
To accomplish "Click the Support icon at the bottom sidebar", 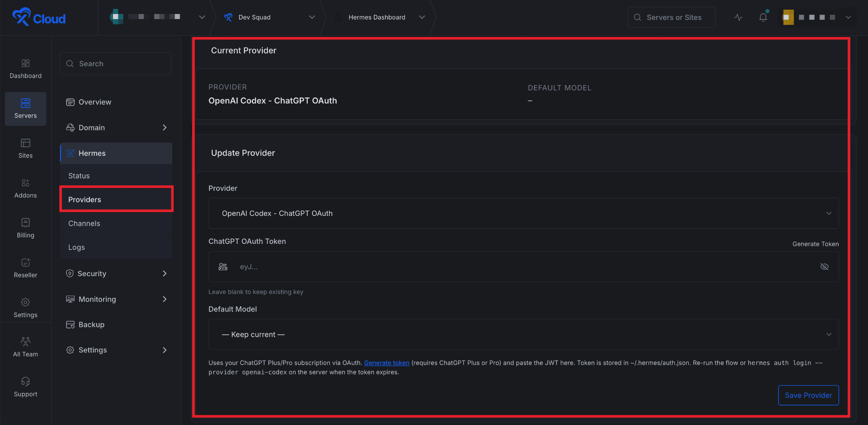I will tap(25, 386).
